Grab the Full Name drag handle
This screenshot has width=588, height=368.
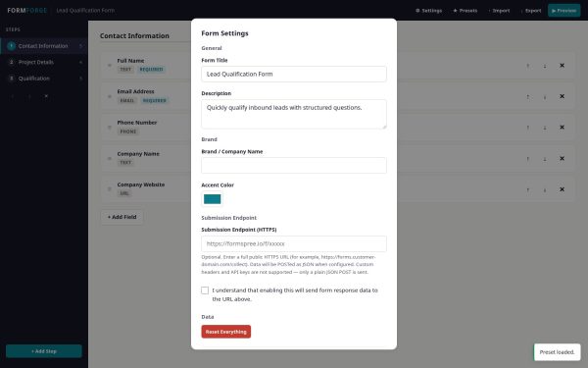point(110,66)
